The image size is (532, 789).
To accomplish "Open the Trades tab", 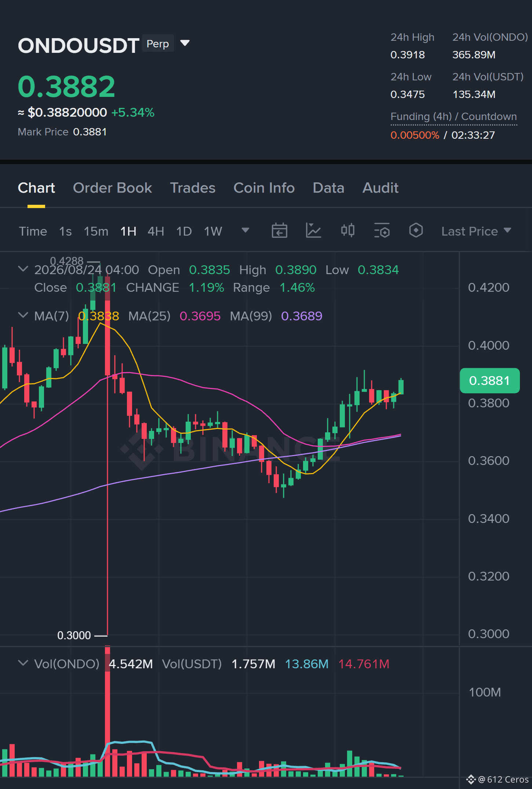I will (x=193, y=188).
